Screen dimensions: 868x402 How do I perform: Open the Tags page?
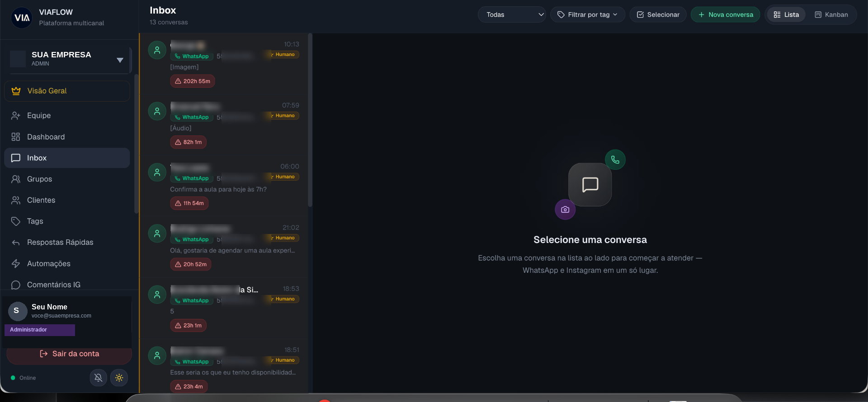[67, 221]
